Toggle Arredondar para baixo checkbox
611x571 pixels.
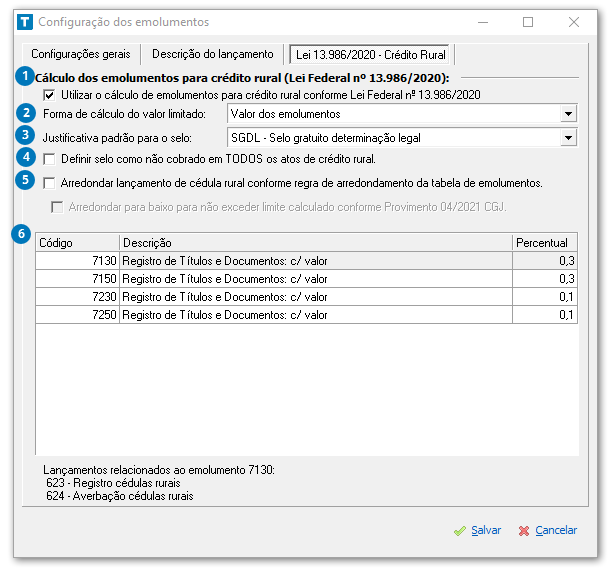click(x=57, y=207)
